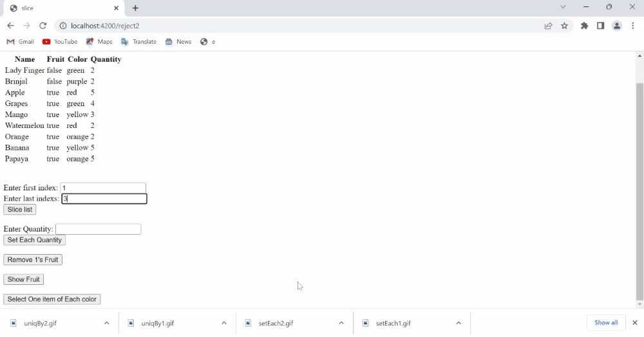
Task: Open the Chrome three-dot menu
Action: [x=633, y=26]
